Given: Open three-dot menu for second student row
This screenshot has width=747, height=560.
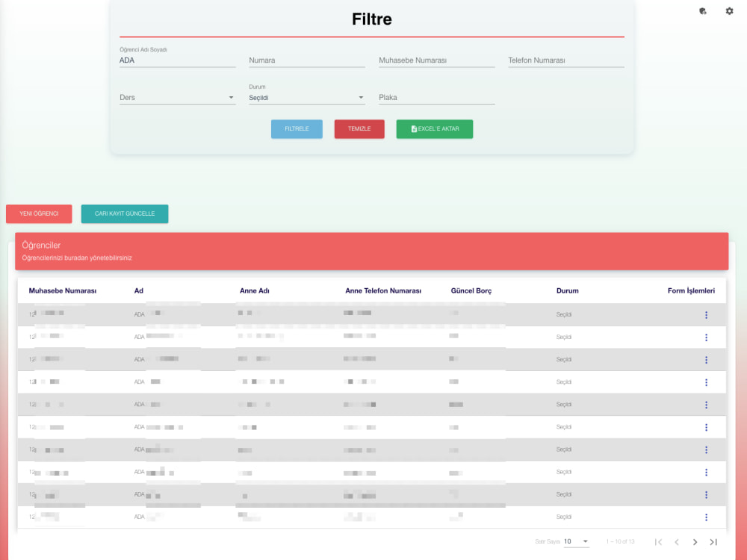Looking at the screenshot, I should pyautogui.click(x=706, y=337).
